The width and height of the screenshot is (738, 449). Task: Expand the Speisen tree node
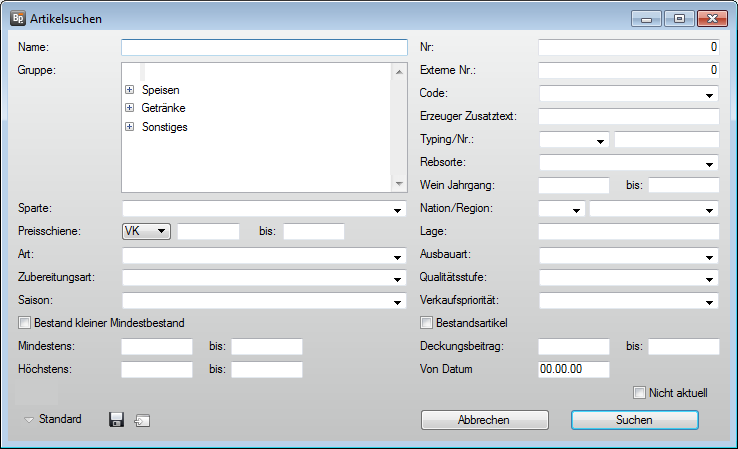click(x=129, y=90)
